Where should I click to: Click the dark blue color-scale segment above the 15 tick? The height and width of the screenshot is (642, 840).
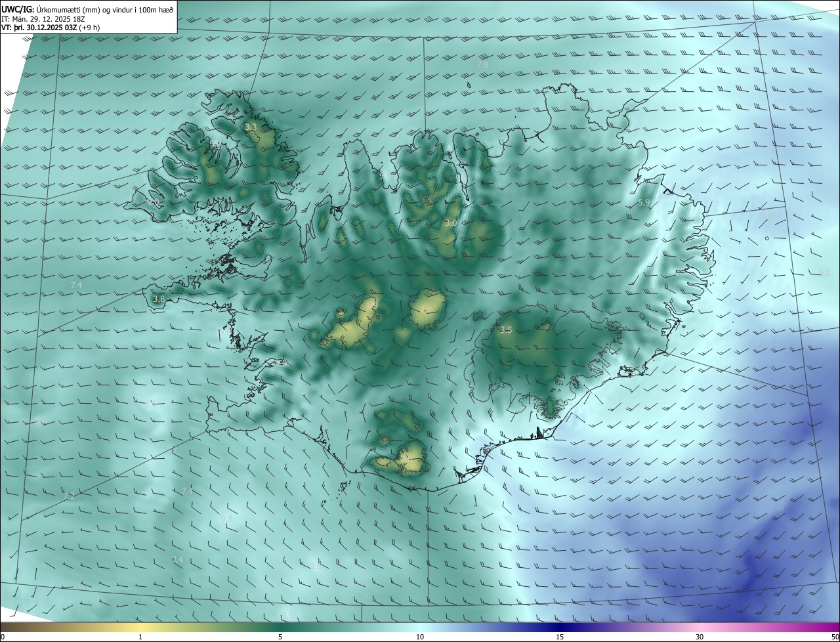click(560, 627)
